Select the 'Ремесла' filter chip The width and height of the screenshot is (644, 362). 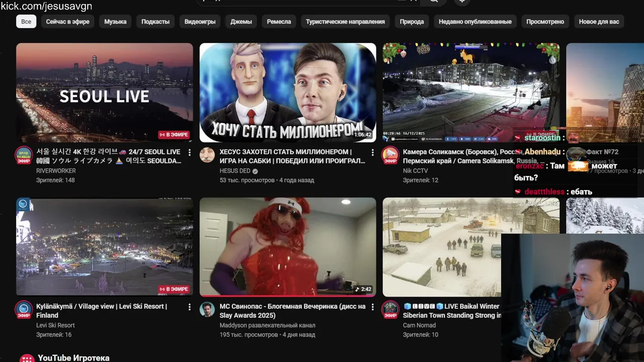[x=279, y=22]
